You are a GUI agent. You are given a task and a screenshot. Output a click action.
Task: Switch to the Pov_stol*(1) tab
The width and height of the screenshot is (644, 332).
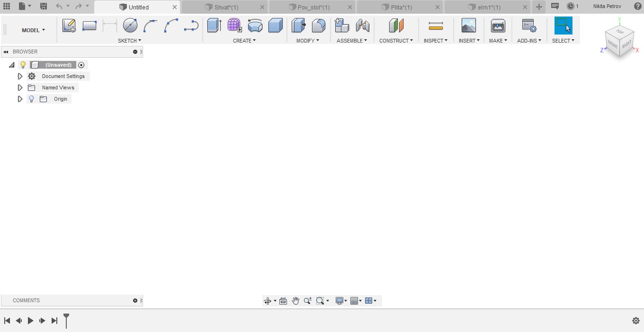[313, 7]
